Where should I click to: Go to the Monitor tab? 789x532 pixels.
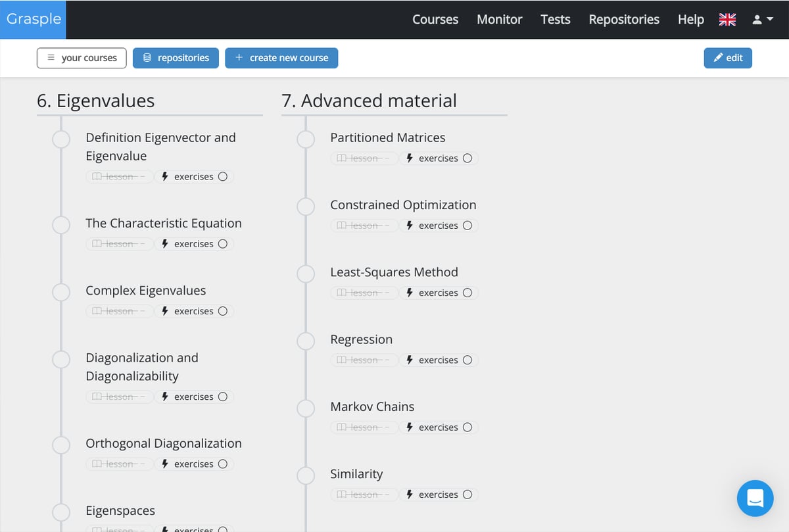click(x=499, y=20)
